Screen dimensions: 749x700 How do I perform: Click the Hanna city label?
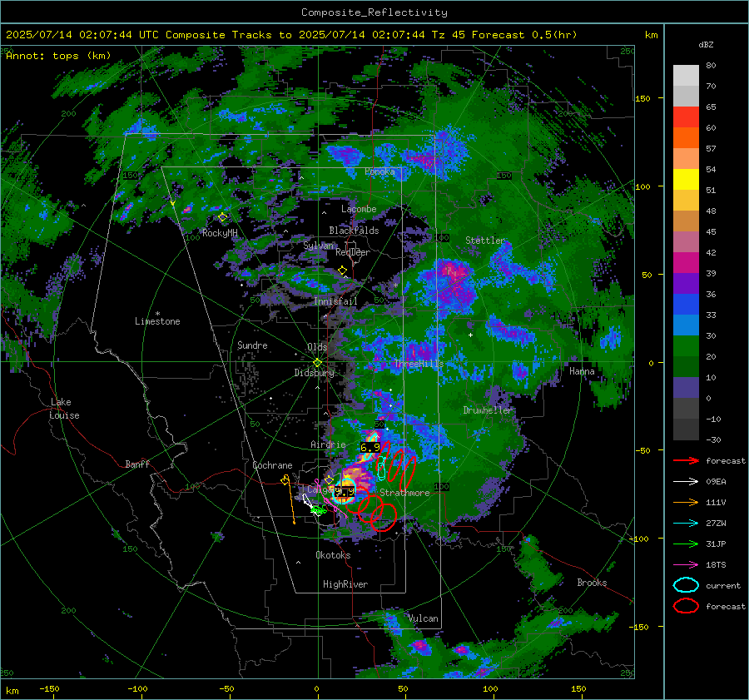tap(582, 371)
